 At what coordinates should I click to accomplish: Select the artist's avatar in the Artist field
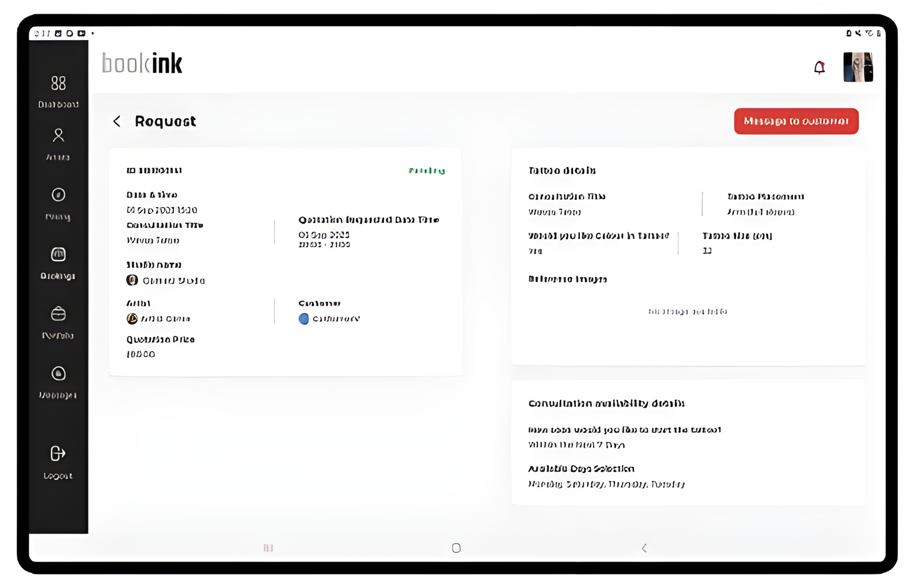[x=132, y=319]
